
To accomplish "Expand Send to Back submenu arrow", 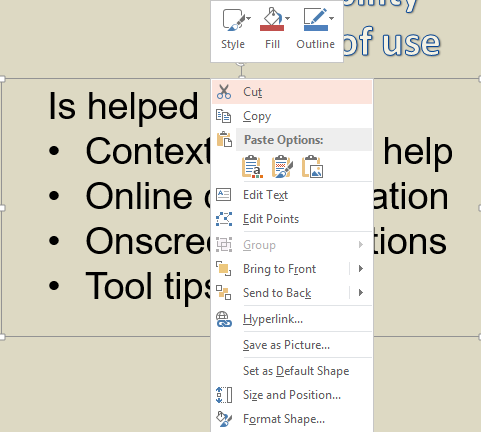I will click(x=361, y=293).
